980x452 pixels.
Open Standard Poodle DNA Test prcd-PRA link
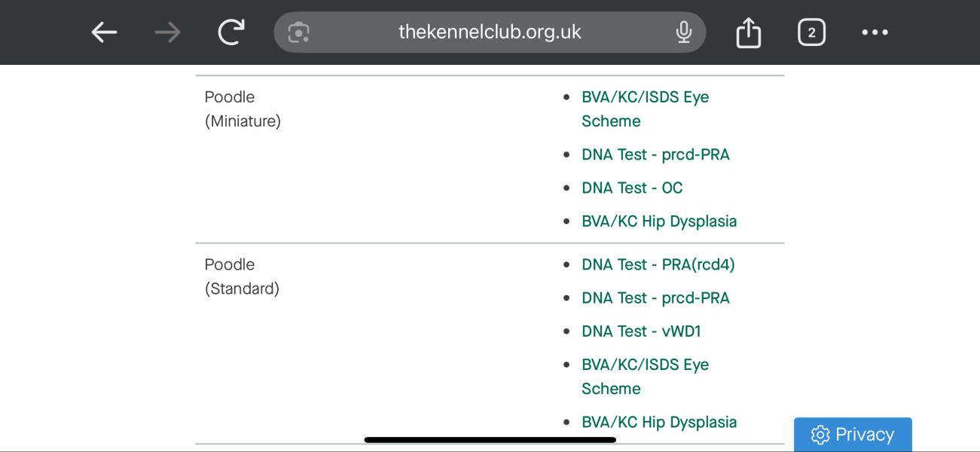point(655,298)
